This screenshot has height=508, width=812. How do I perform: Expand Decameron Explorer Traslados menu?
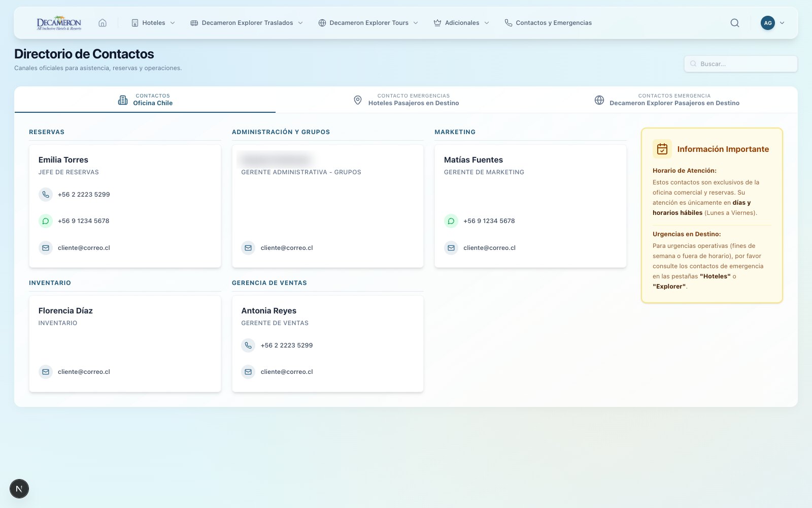click(247, 23)
